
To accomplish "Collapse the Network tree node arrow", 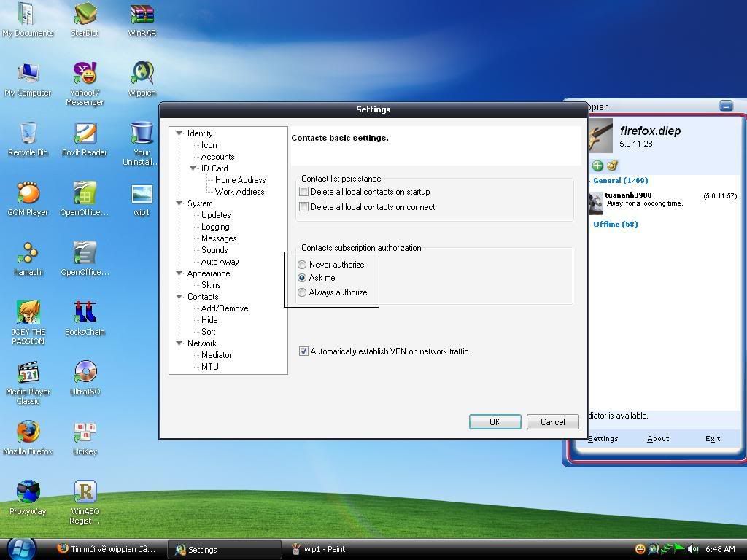I will 179,343.
